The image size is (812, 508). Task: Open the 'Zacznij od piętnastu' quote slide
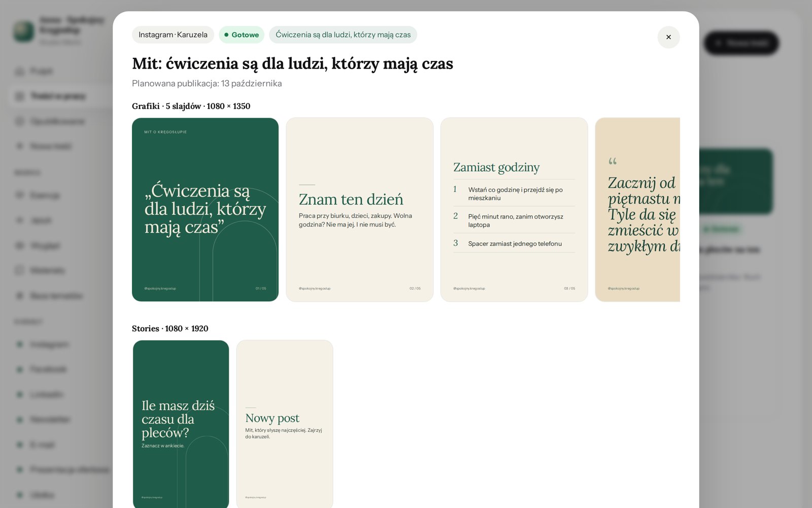coord(637,209)
